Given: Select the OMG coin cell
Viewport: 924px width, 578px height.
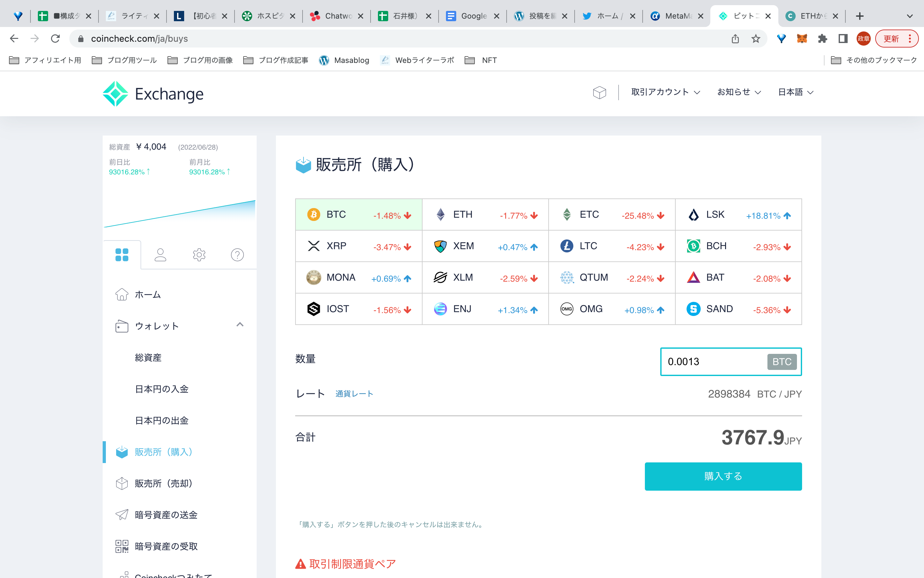Looking at the screenshot, I should 612,309.
